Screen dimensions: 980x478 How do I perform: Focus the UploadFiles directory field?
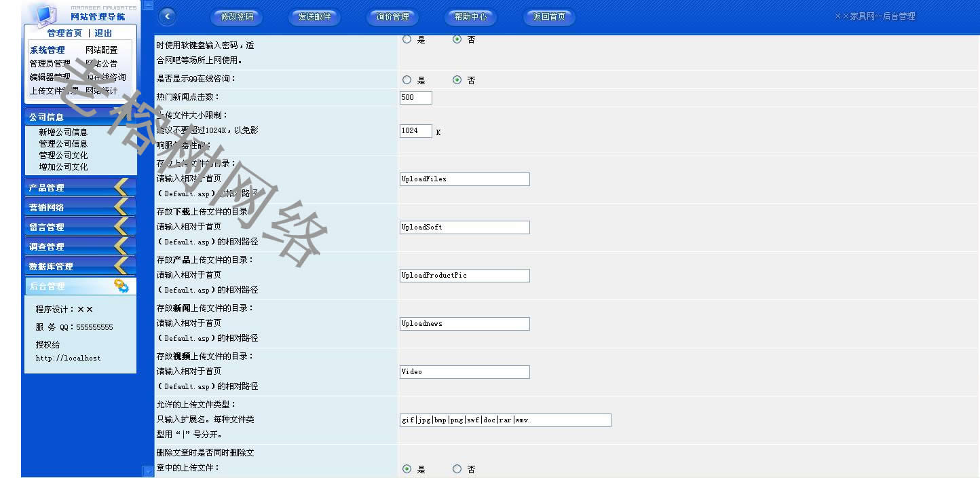coord(465,179)
